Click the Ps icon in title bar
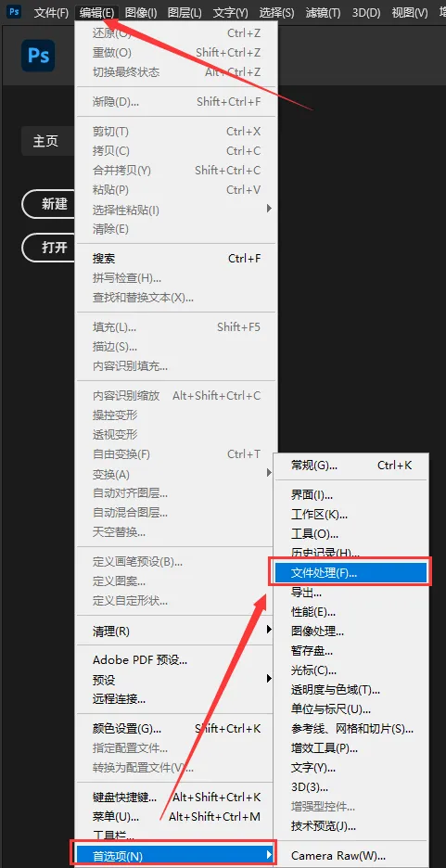 (x=15, y=12)
